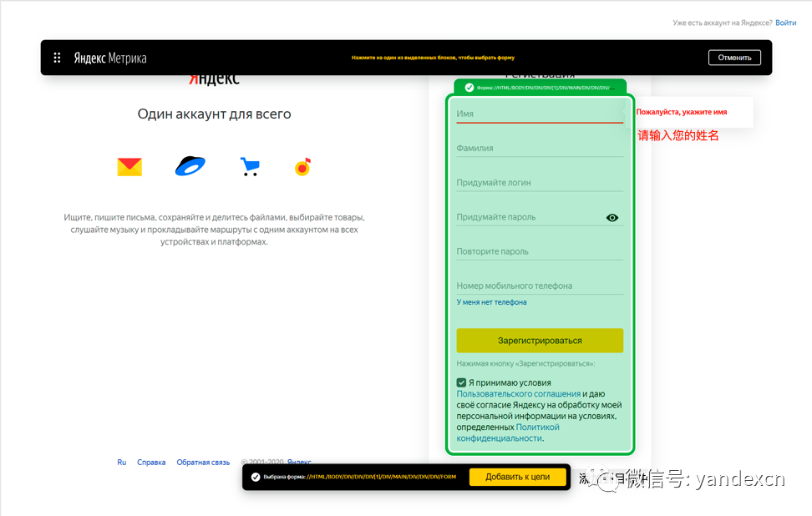This screenshot has height=516, width=812.
Task: Click the У меня нет телефона link
Action: click(x=491, y=302)
